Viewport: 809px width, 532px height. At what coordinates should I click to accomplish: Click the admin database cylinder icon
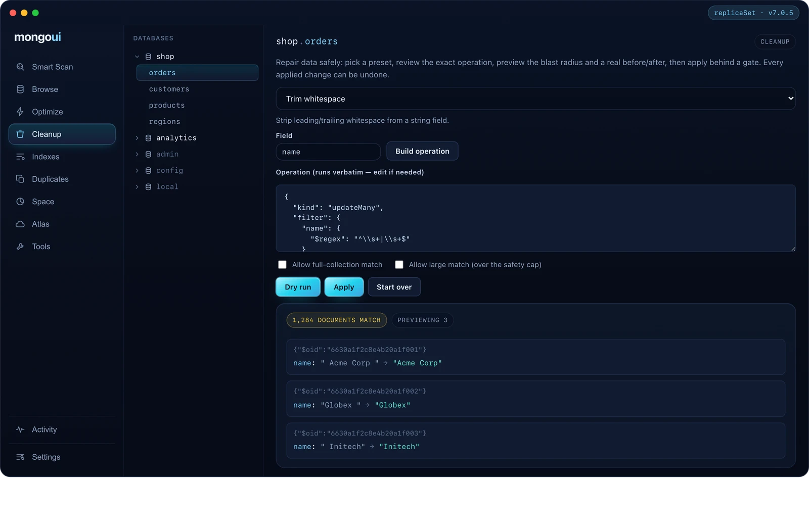pyautogui.click(x=148, y=154)
